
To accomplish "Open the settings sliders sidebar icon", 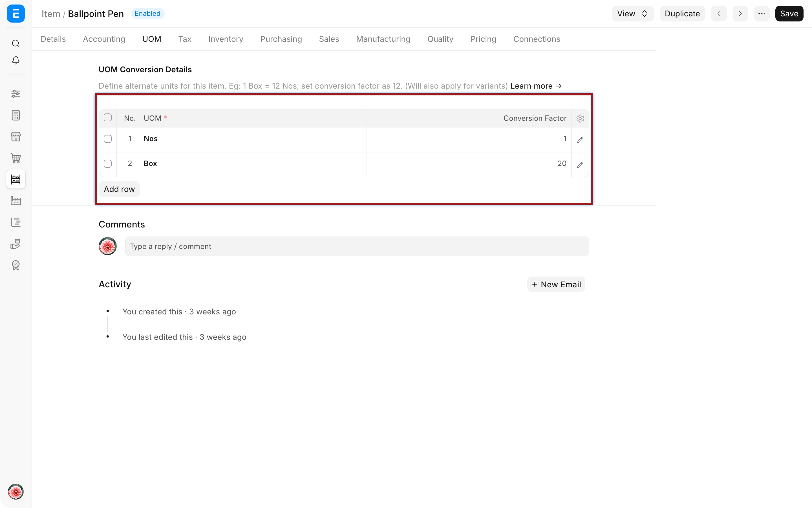I will pyautogui.click(x=16, y=94).
